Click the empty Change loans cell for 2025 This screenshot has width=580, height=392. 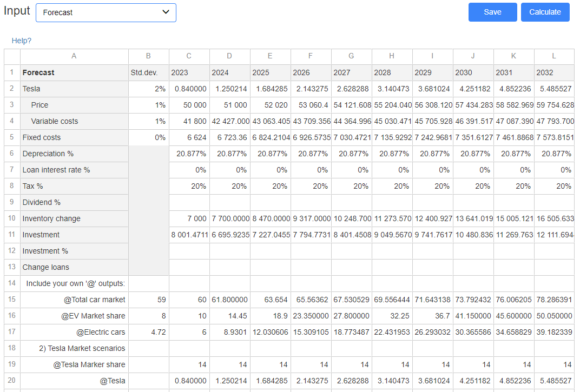coord(271,267)
